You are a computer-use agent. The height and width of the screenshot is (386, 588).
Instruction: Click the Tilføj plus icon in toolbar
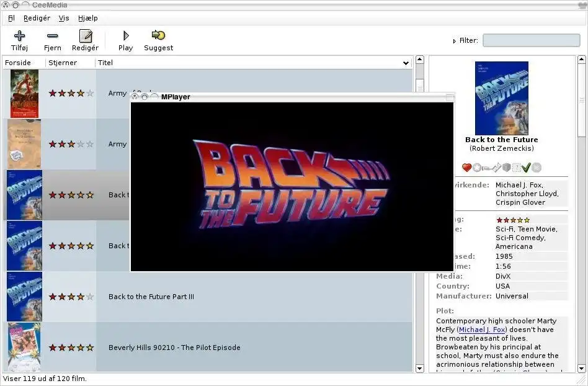click(19, 35)
